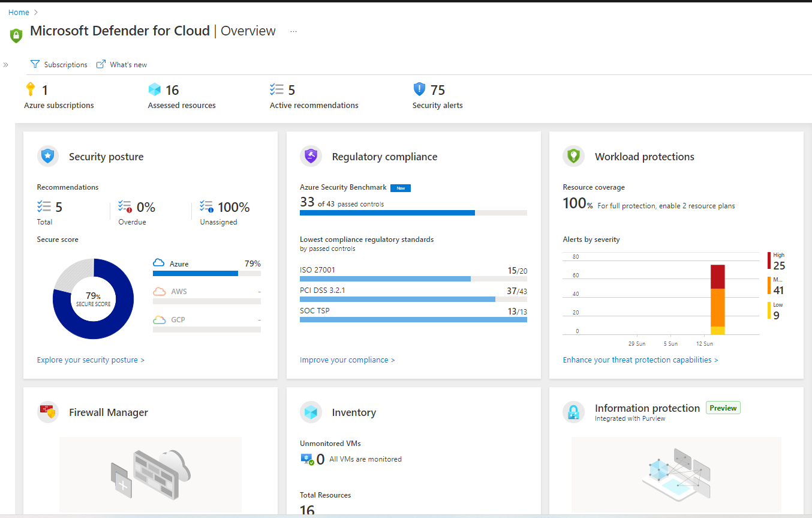Click the Regulatory compliance card title
This screenshot has width=812, height=518.
[384, 157]
